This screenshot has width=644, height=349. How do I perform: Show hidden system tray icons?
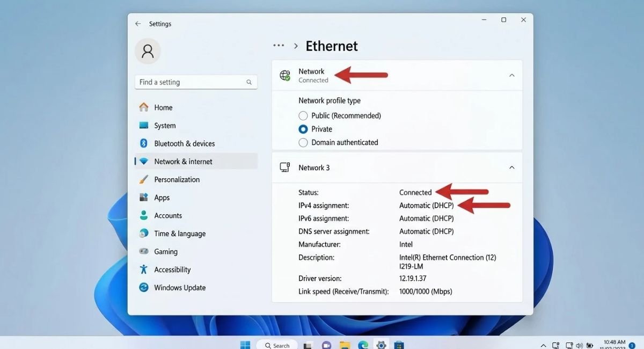pos(543,345)
